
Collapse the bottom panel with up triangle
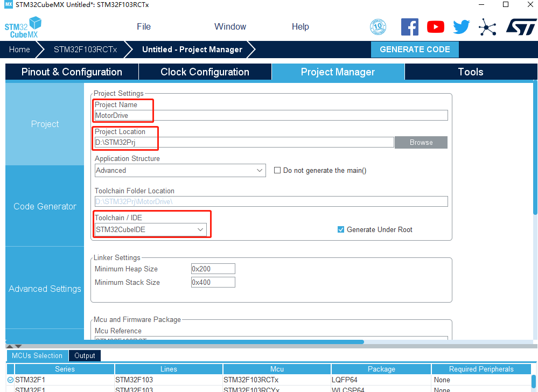point(10,346)
